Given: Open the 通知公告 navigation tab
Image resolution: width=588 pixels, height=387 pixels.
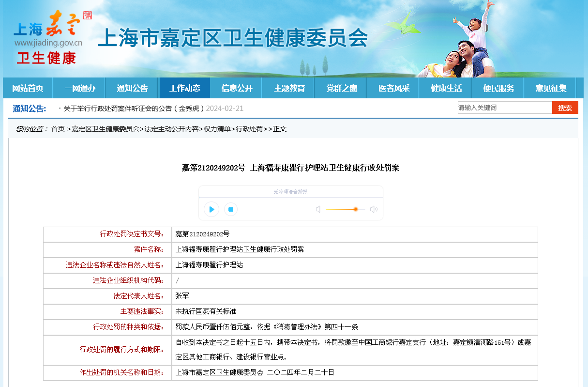Looking at the screenshot, I should pos(132,88).
